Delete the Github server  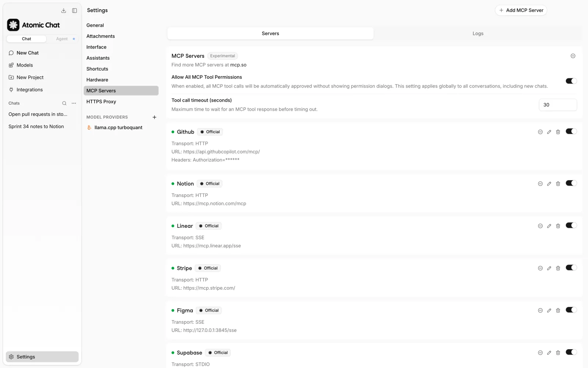tap(558, 132)
